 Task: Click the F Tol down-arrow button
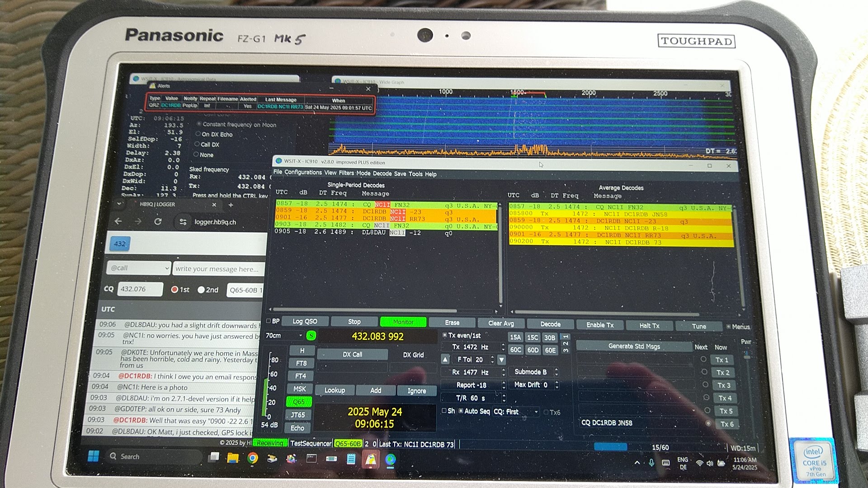501,360
